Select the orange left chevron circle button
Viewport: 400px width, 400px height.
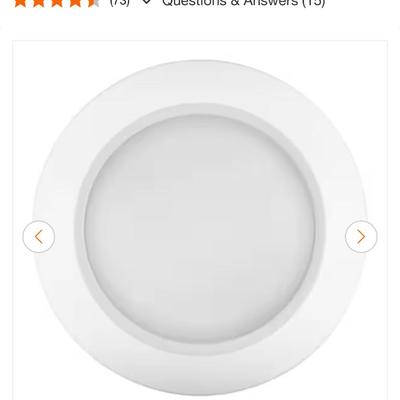39,237
